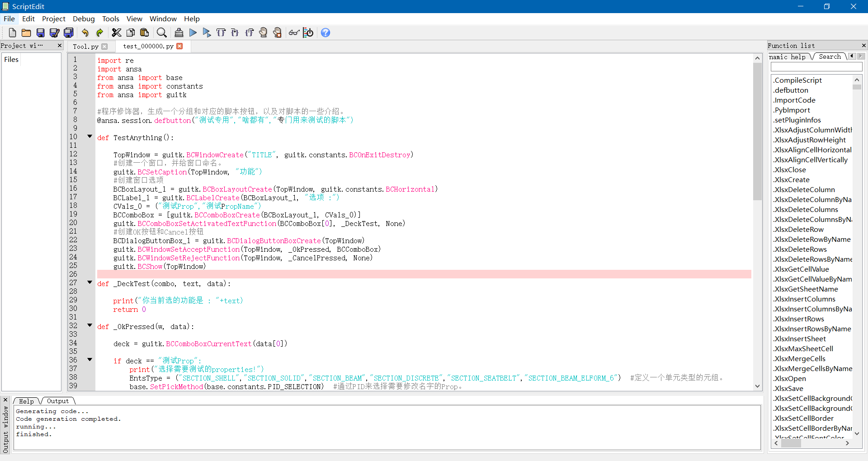Screen dimensions: 868x461
Task: Open the Debug menu
Action: (84, 19)
